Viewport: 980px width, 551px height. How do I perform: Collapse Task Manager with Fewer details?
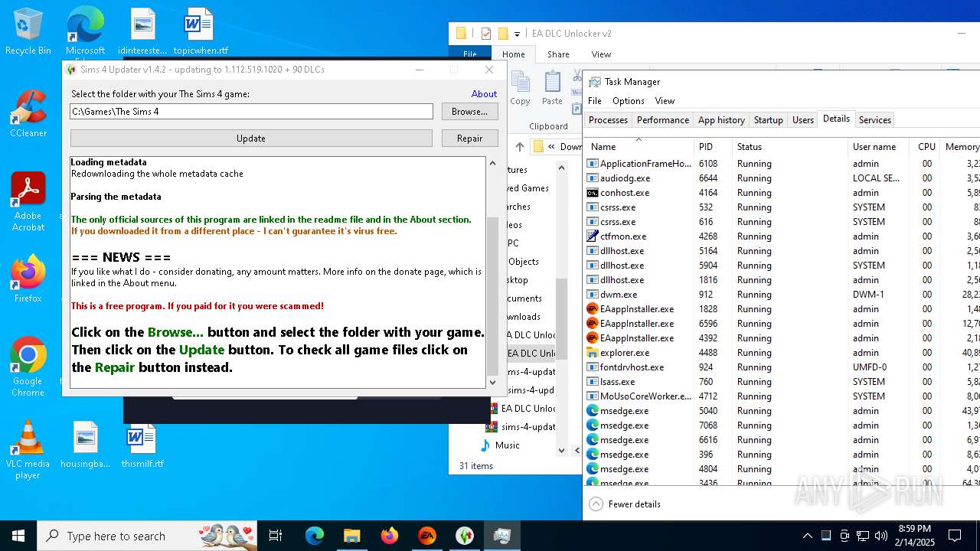pyautogui.click(x=625, y=504)
